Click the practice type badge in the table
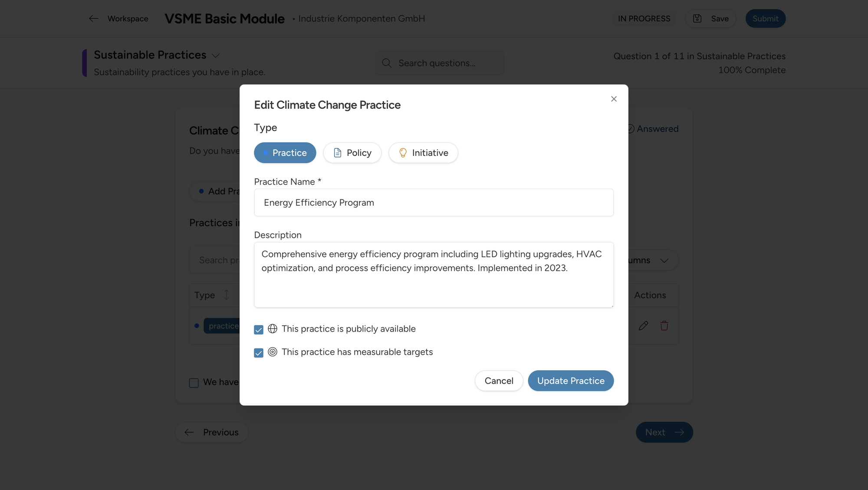Screen dimensions: 868x490 224,326
